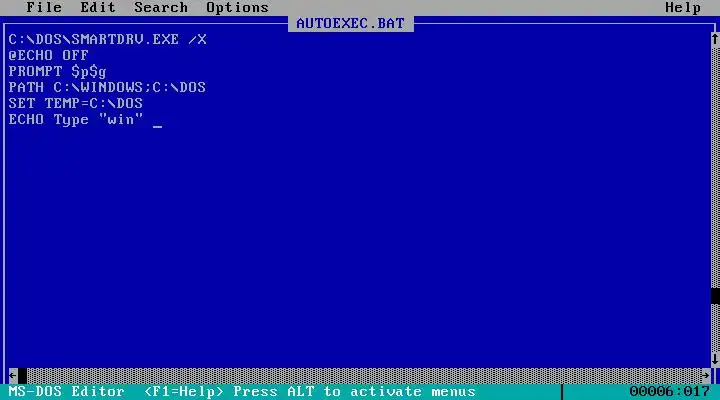Click the horizontal scrollbar right arrow

point(706,376)
